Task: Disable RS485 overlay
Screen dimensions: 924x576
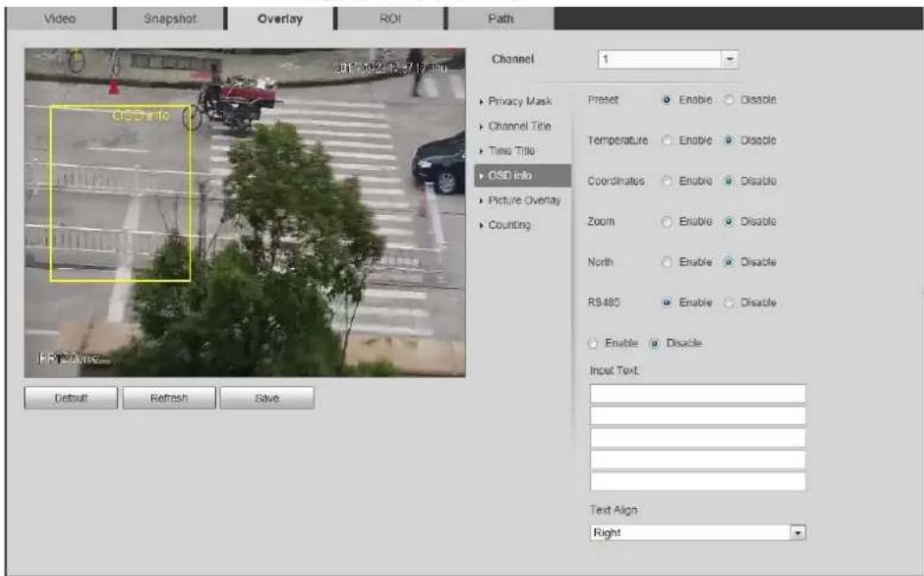Action: pos(729,303)
